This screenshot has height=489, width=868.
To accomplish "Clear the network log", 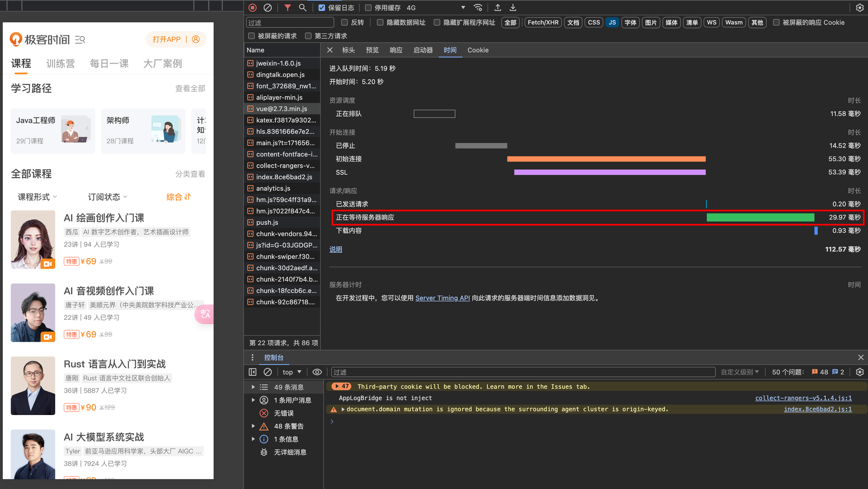I will click(x=267, y=7).
